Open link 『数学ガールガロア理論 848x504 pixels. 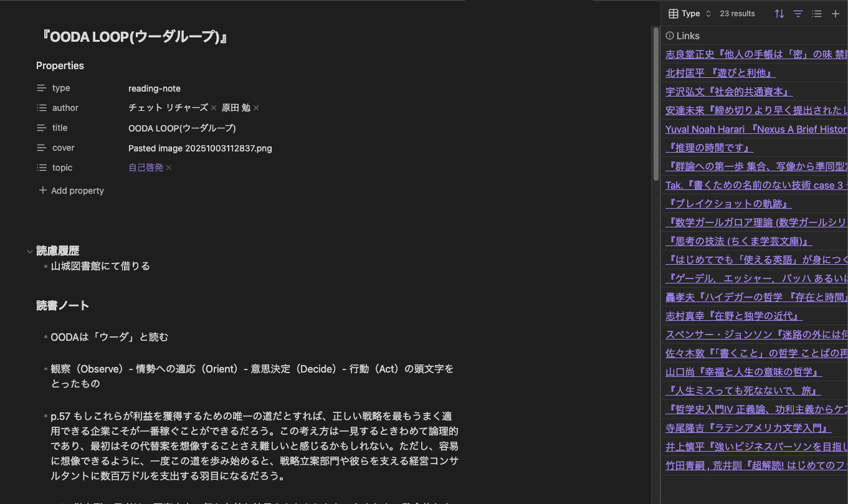756,222
